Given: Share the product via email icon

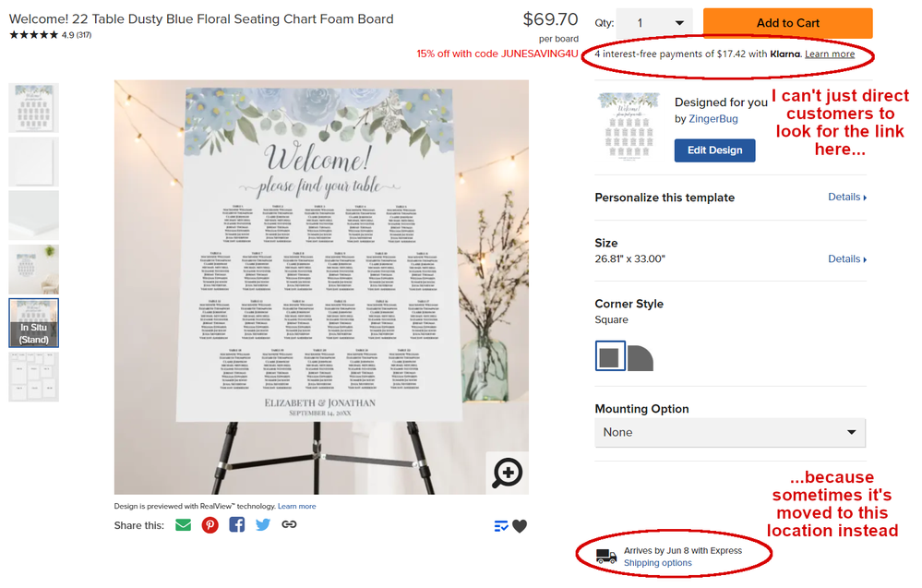Looking at the screenshot, I should click(184, 525).
